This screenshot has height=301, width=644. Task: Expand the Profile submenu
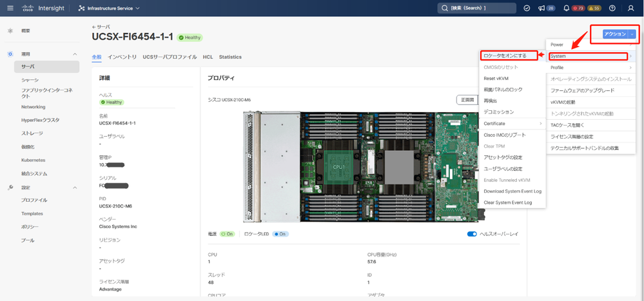[591, 67]
